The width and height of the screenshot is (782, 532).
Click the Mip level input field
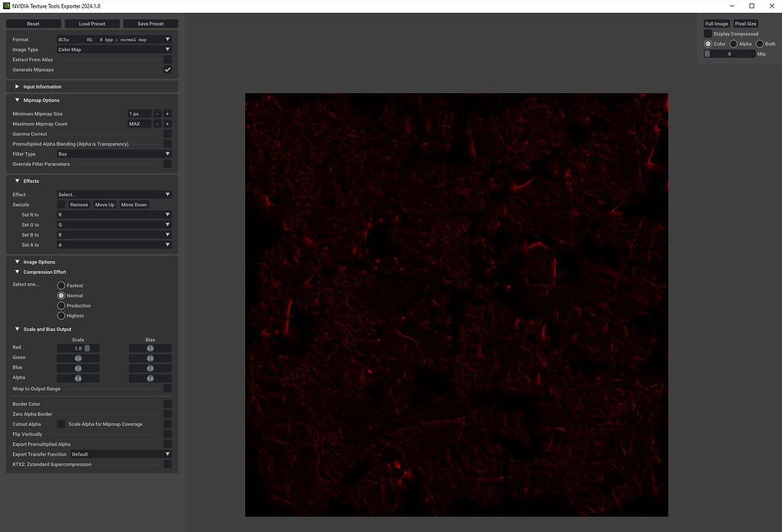coord(729,53)
